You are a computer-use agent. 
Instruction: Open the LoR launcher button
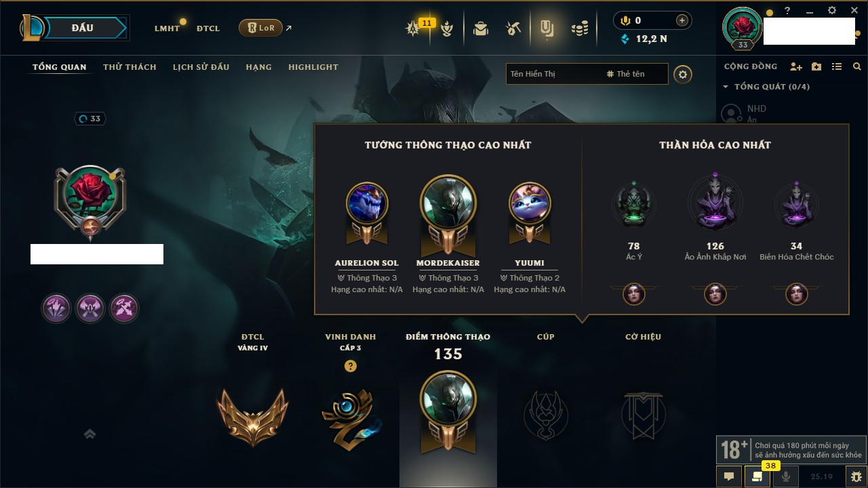(x=260, y=28)
